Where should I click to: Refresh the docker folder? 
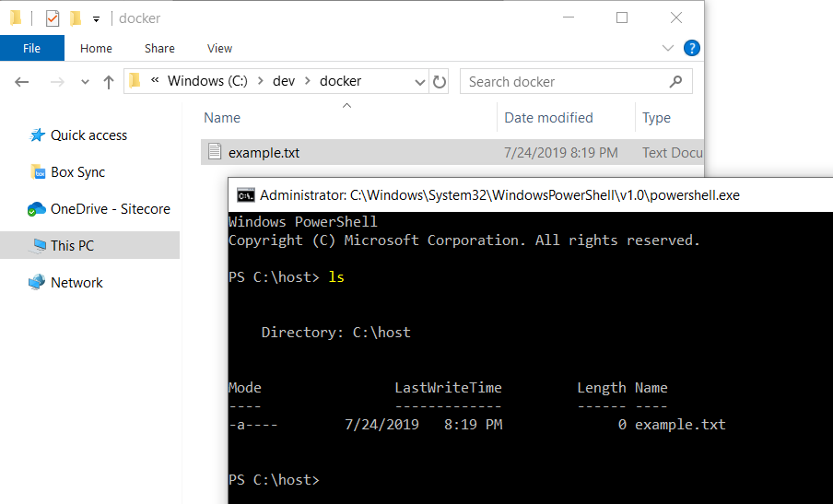coord(440,82)
